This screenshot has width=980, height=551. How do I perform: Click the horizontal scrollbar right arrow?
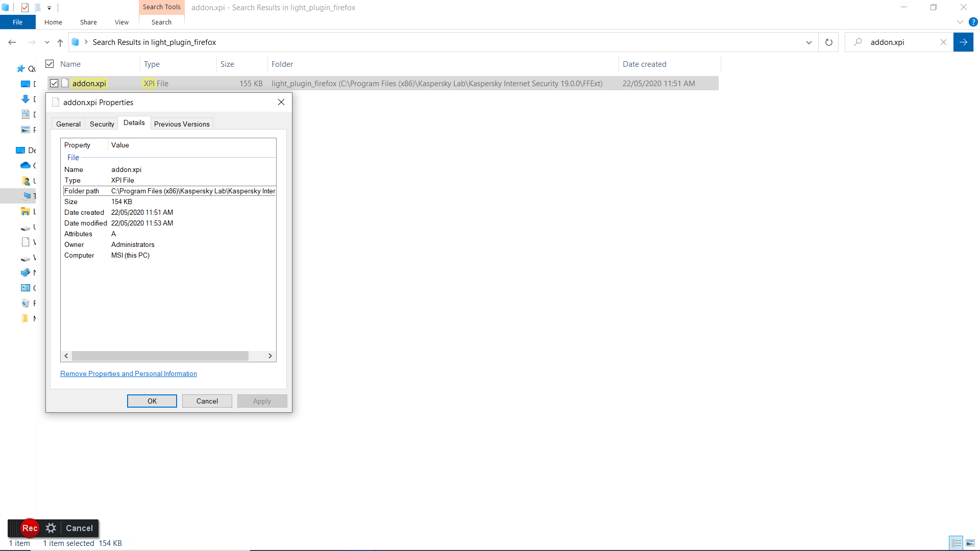click(x=270, y=356)
